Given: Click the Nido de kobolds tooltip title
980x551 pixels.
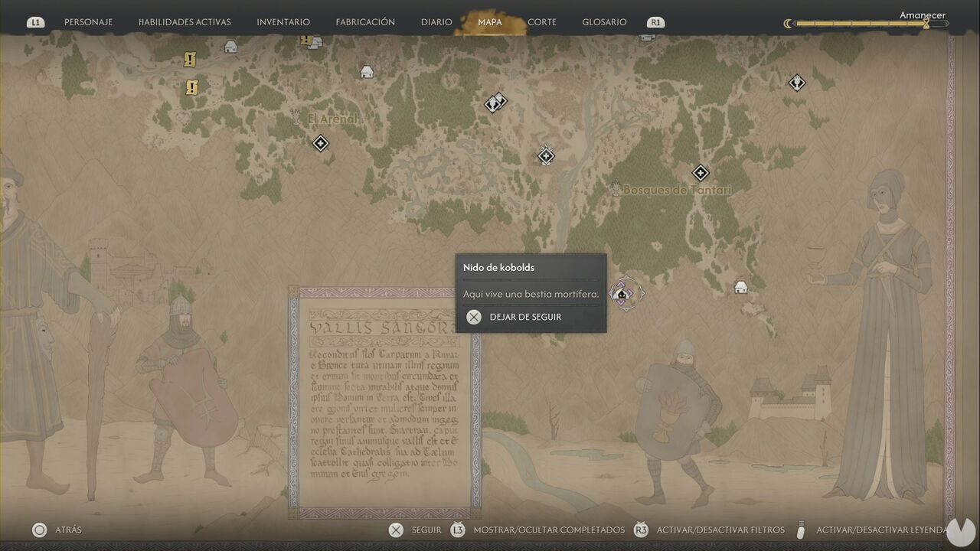Looking at the screenshot, I should coord(498,268).
